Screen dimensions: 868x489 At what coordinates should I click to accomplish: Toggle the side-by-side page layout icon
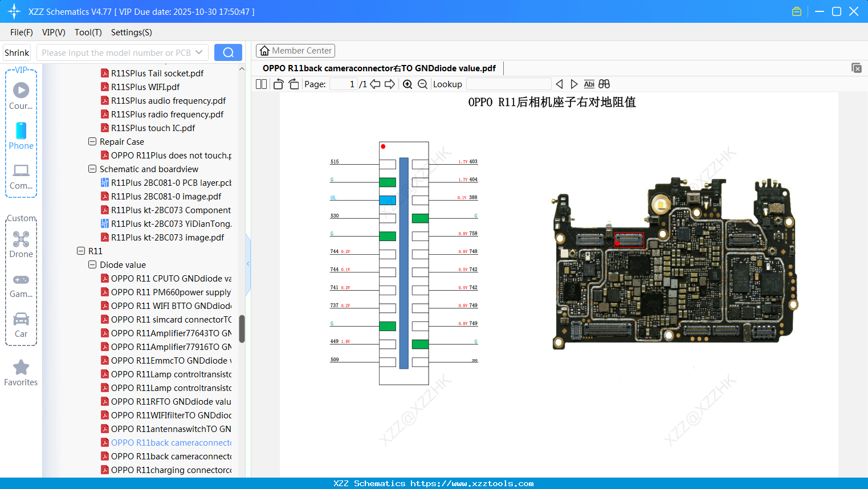pos(262,84)
